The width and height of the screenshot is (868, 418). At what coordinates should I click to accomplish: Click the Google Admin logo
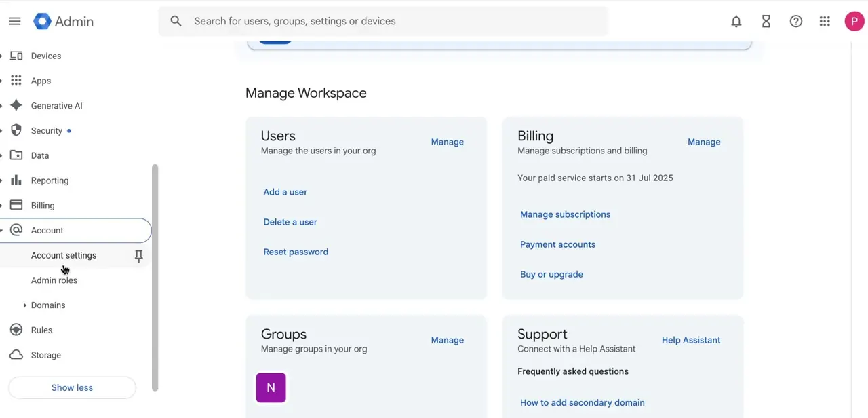[x=63, y=21]
